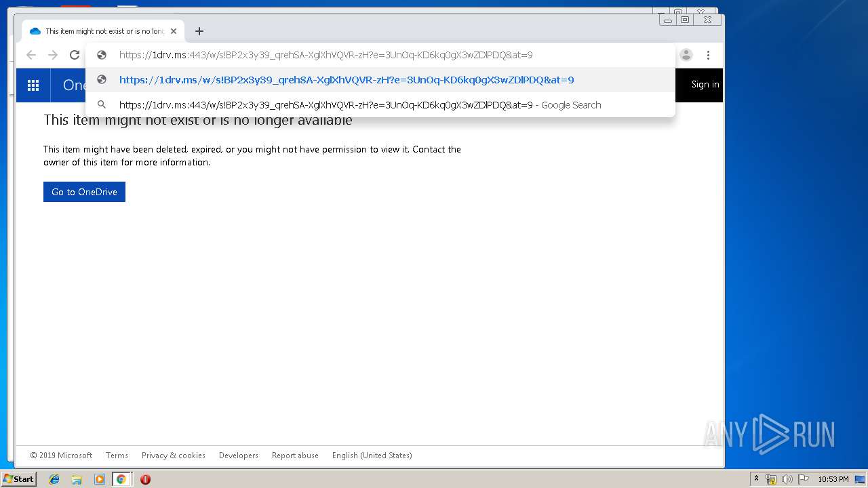The width and height of the screenshot is (868, 488).
Task: Reload the page with the refresh icon
Action: point(75,55)
